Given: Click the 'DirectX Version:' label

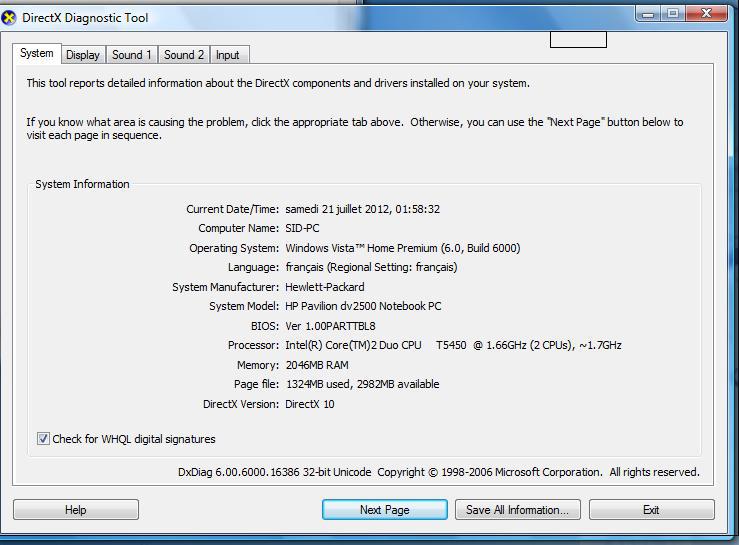Looking at the screenshot, I should pyautogui.click(x=241, y=404).
